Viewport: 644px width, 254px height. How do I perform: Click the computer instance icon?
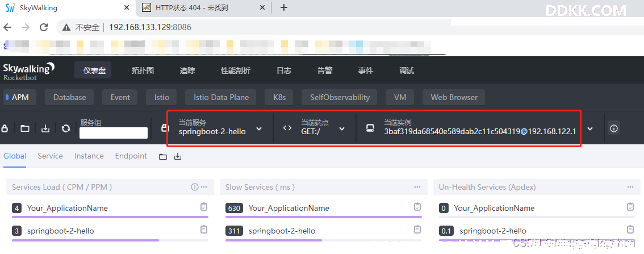[370, 128]
